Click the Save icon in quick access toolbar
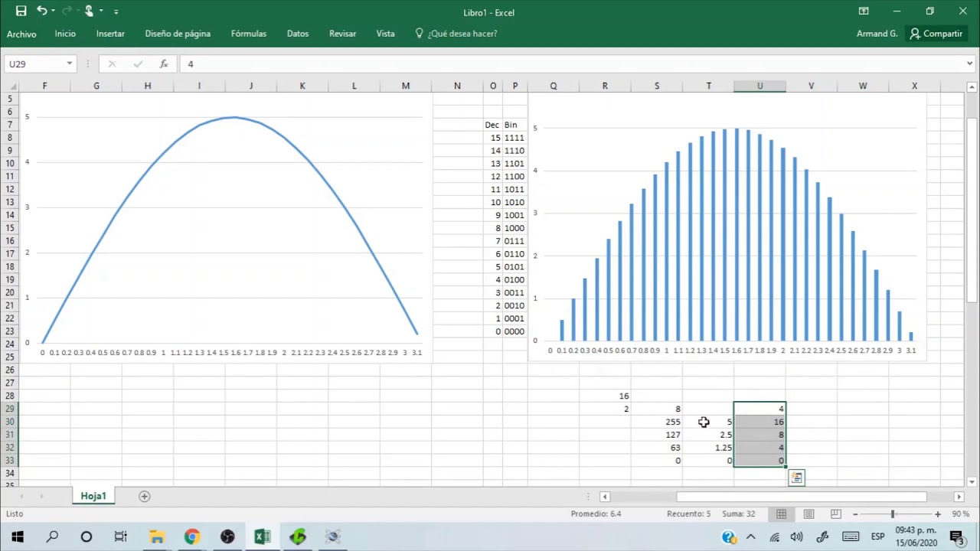 21,11
